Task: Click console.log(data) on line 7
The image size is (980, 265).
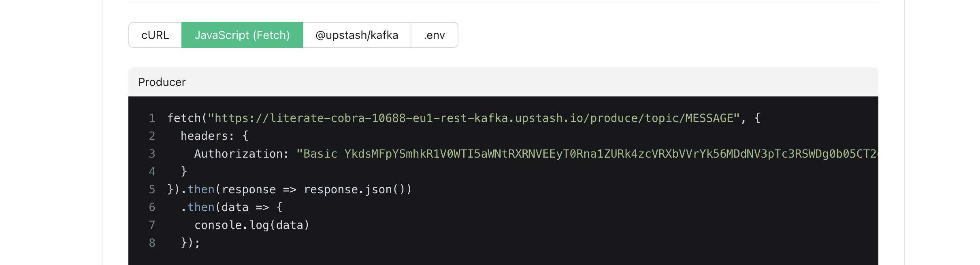Action: coord(251,224)
